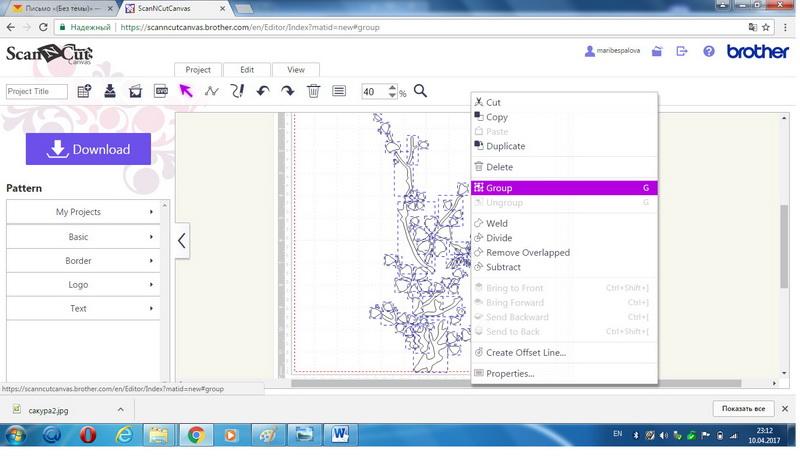Click the canvas vertical scrollbar thumb
This screenshot has height=456, width=800.
(x=784, y=246)
